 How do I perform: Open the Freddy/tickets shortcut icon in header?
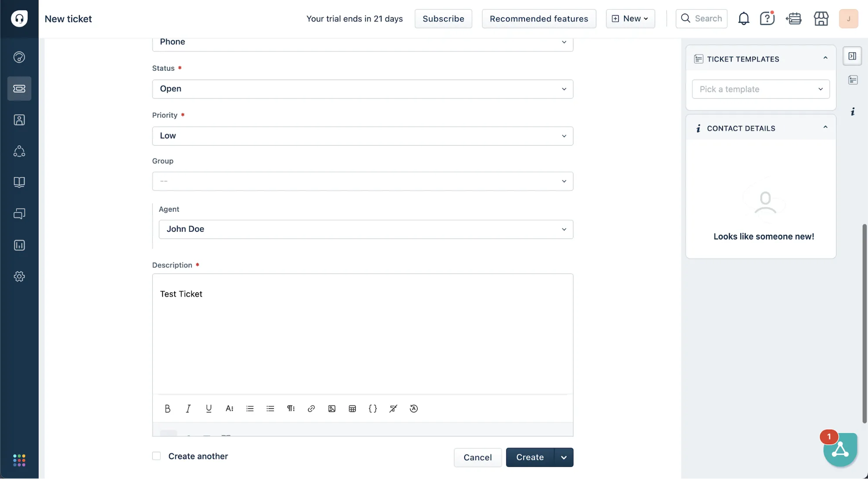click(x=794, y=19)
